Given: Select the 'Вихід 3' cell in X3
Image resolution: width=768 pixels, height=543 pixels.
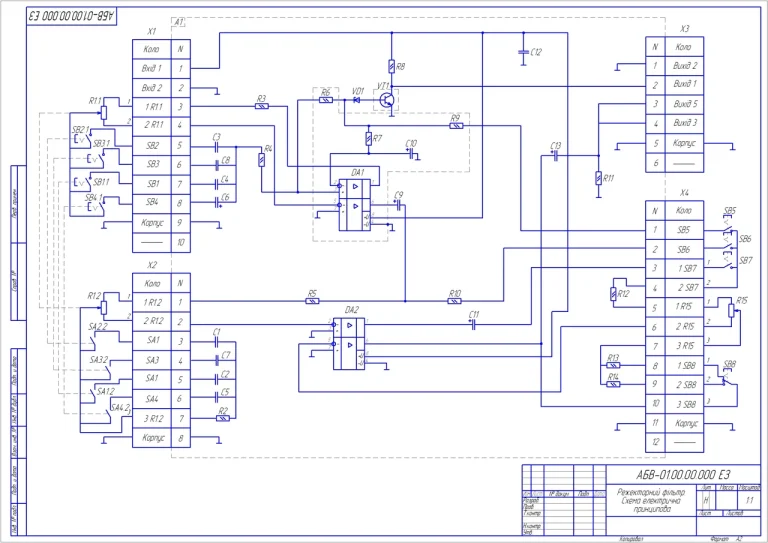Looking at the screenshot, I should point(684,123).
